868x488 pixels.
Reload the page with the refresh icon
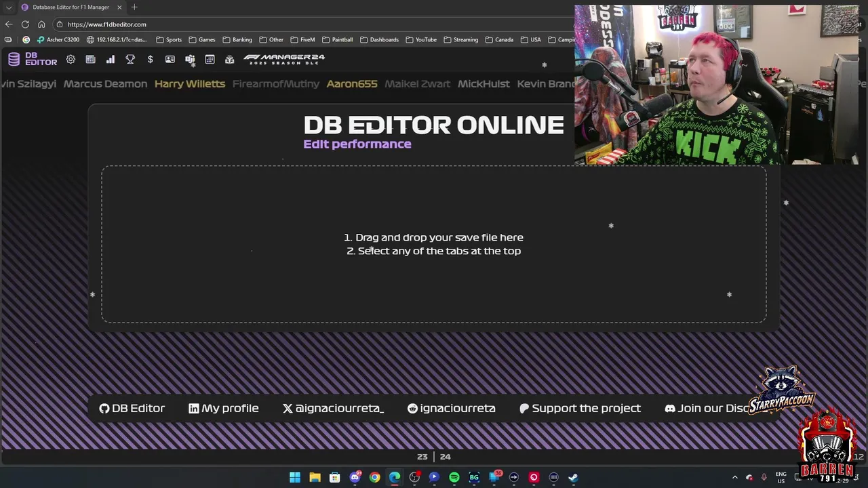pyautogui.click(x=25, y=24)
